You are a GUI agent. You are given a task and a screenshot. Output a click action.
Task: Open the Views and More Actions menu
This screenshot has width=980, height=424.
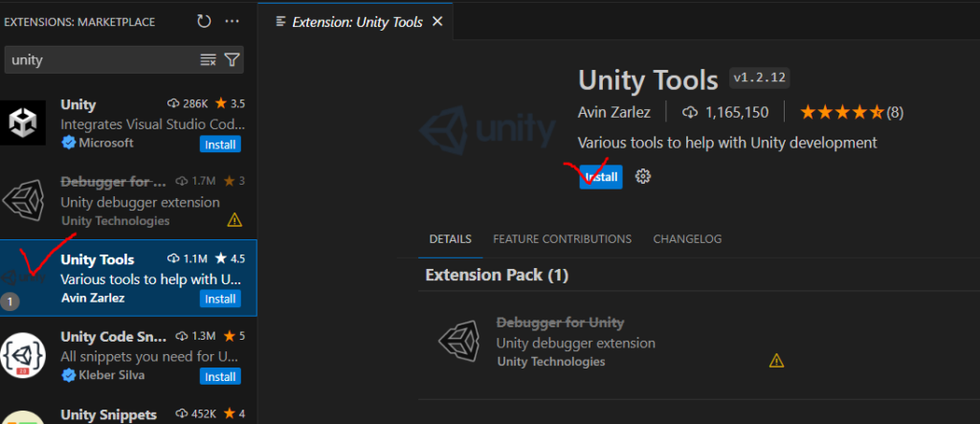click(x=233, y=21)
